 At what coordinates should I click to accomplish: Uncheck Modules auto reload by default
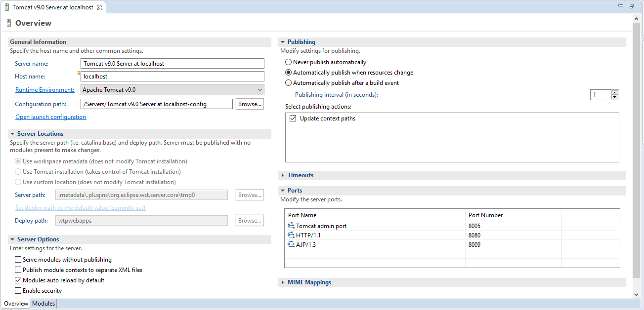pos(18,280)
